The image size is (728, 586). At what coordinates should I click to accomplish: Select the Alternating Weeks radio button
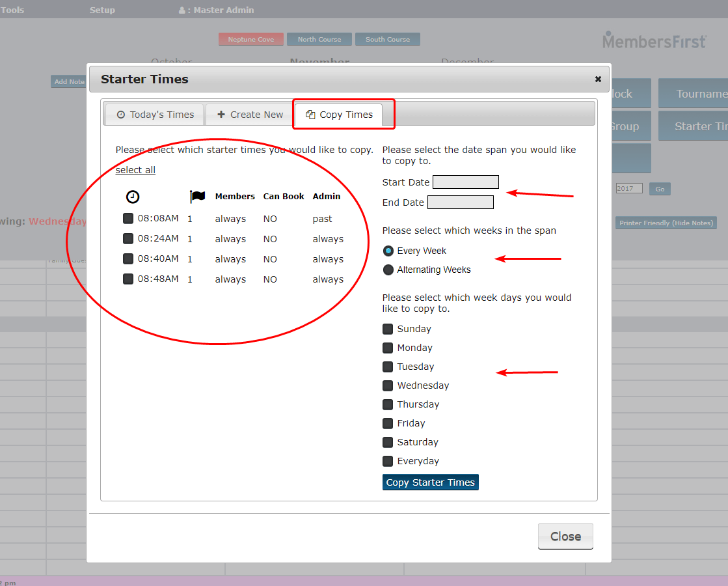[388, 270]
